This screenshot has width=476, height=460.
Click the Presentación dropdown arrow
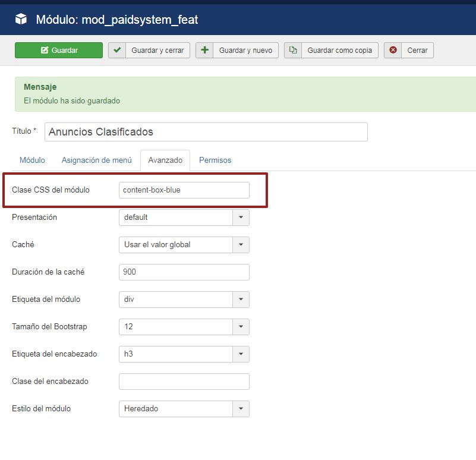pos(241,218)
